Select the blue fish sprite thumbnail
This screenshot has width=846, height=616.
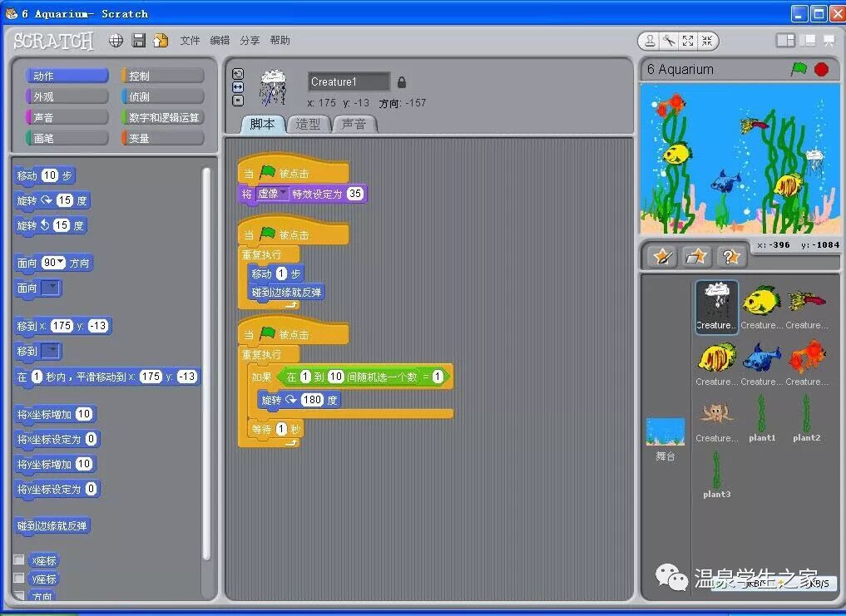(x=761, y=362)
